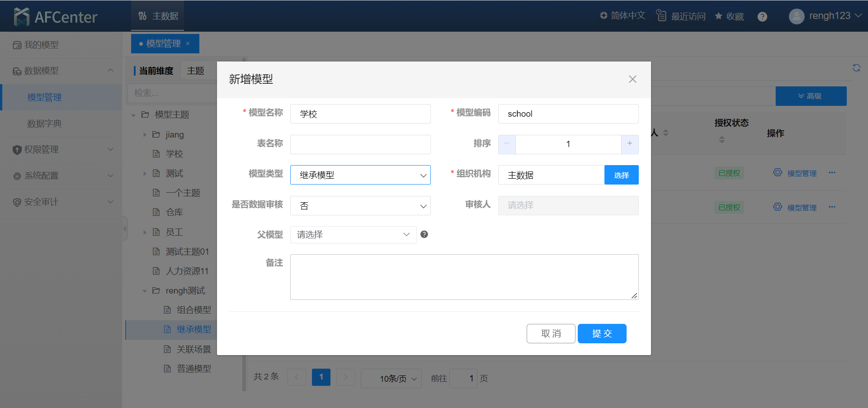Click the refresh icon at top right

coord(856,68)
